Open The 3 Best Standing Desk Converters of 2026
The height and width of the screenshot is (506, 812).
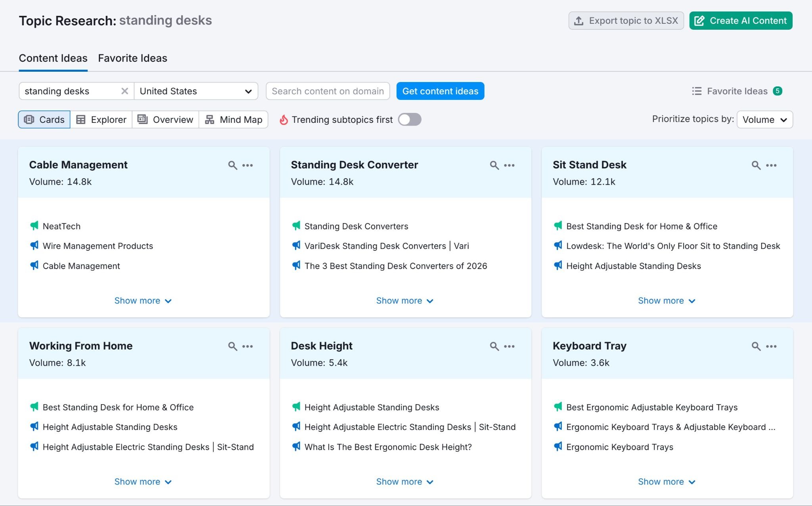pyautogui.click(x=396, y=266)
